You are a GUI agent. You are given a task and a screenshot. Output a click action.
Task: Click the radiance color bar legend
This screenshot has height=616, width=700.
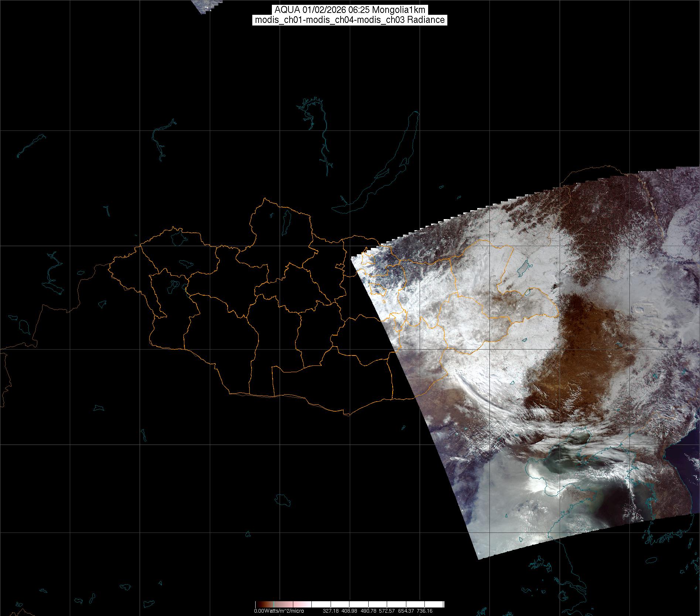click(x=349, y=604)
